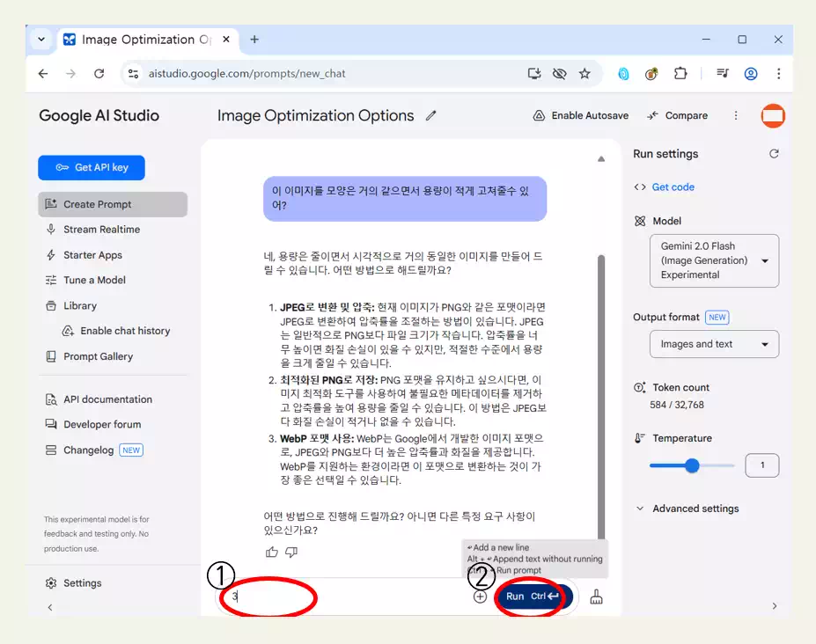
Task: Give thumbs down feedback on the response
Action: [x=292, y=550]
